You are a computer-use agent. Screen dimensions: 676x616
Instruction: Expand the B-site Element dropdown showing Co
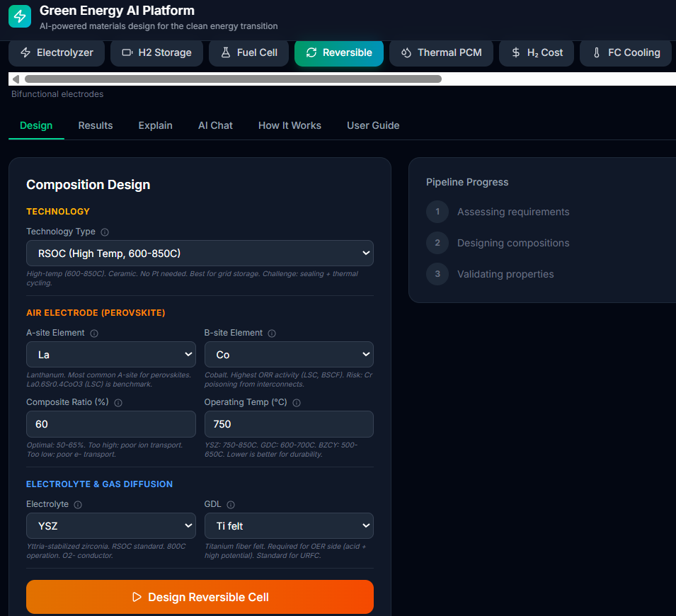(289, 355)
